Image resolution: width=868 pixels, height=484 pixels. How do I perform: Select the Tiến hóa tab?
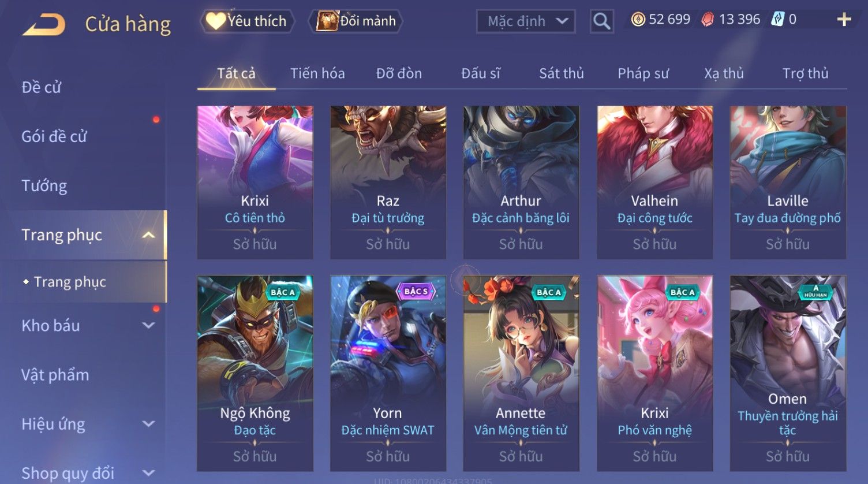tap(317, 73)
